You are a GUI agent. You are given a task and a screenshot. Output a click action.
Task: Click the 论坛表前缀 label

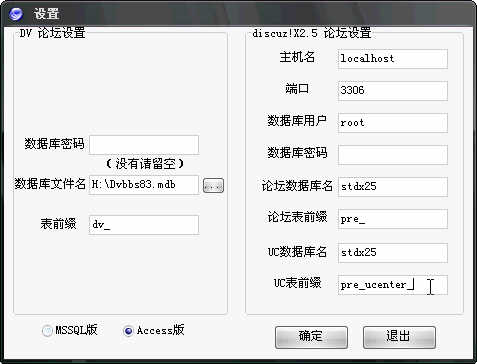point(297,217)
